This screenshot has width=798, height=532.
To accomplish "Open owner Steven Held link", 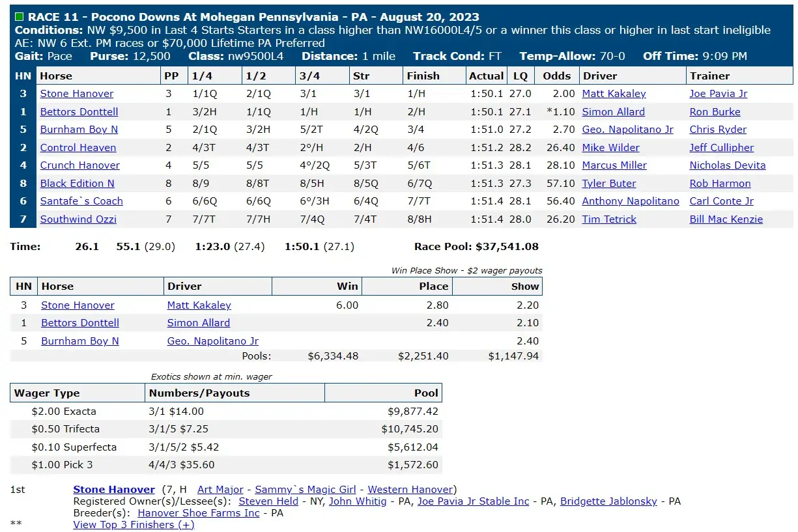I will (268, 501).
